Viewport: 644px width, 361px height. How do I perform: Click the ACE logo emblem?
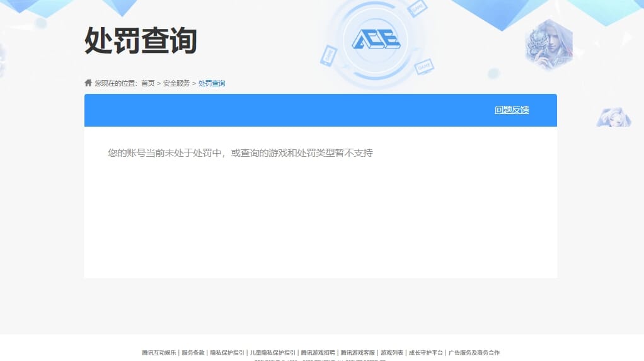[x=376, y=40]
